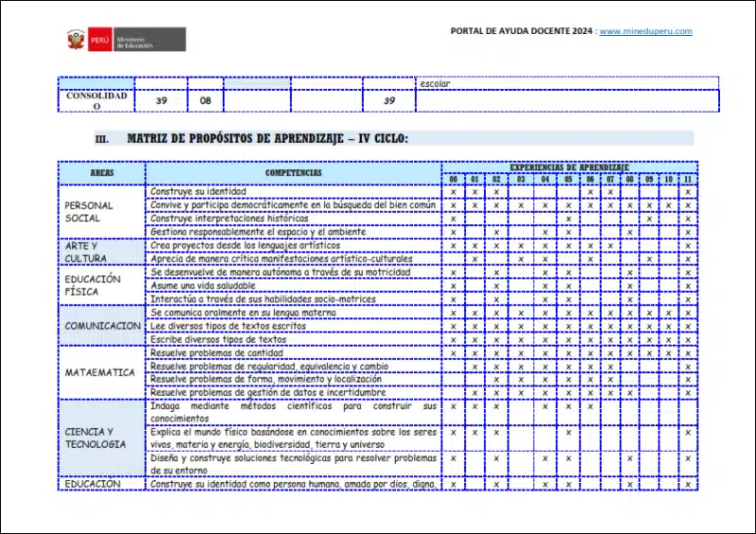This screenshot has width=756, height=534.
Task: Select the MATAEMATICA area cell
Action: point(100,372)
